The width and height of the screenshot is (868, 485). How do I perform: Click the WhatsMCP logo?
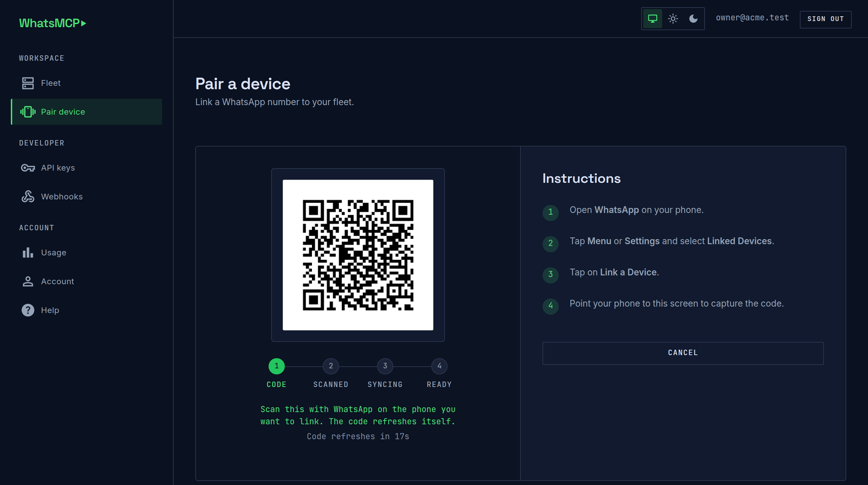(53, 23)
